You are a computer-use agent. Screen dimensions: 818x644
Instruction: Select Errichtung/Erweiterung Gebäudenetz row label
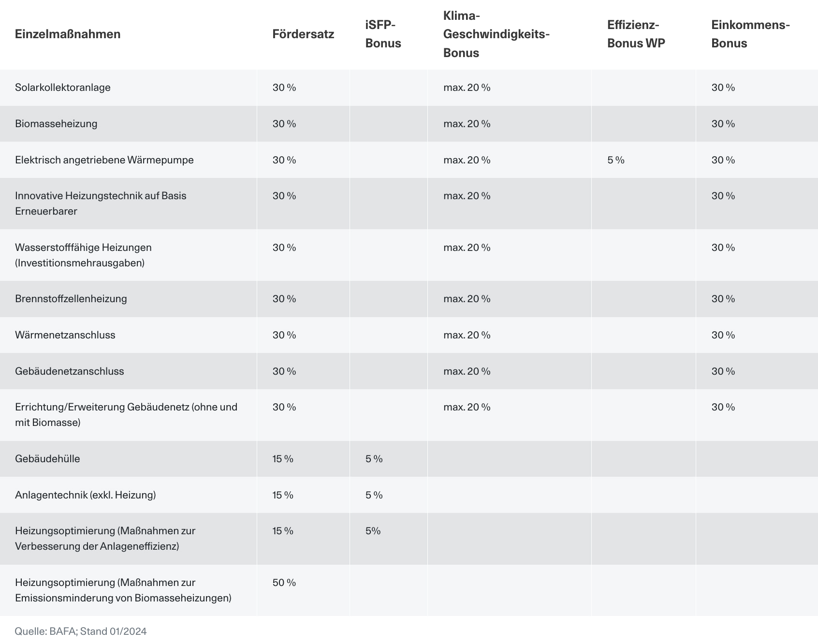[x=126, y=415]
